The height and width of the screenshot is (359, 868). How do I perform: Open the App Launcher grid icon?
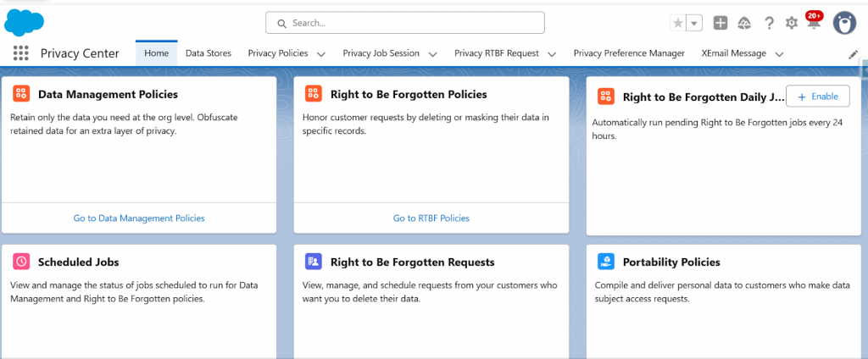21,53
